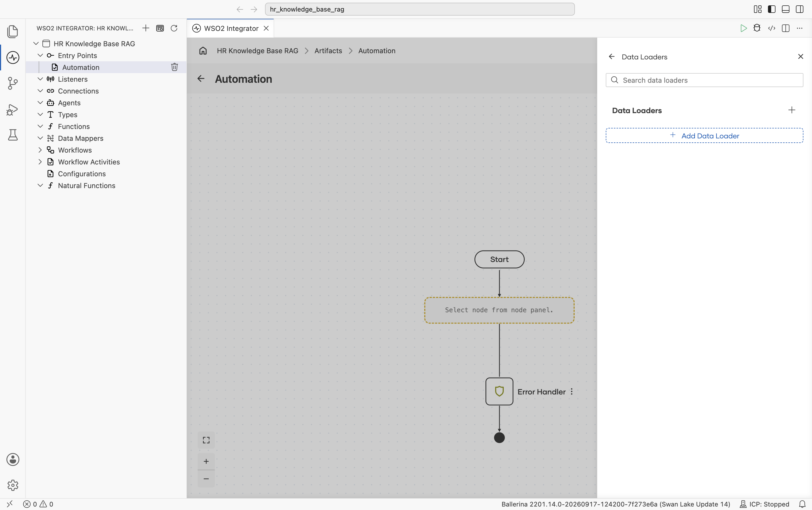Click HR Knowledge Base RAG breadcrumb link
Screen dimensions: 812x510
point(258,51)
